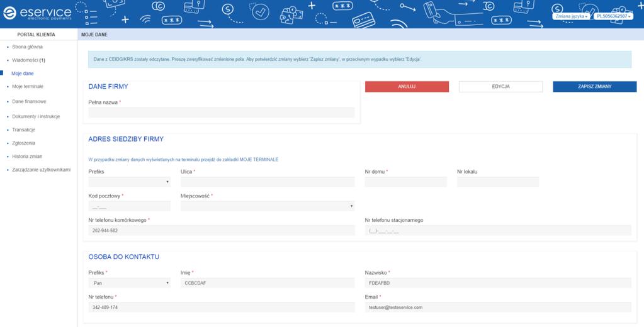Open Zarządzanie użytkownikami in the sidebar
Viewport: 644px width, 327px height.
click(x=41, y=169)
